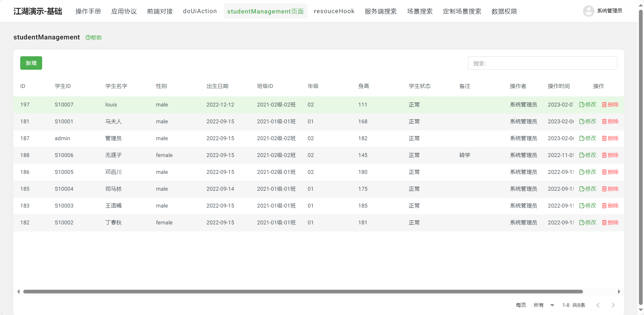Image resolution: width=644 pixels, height=315 pixels.
Task: Select the row for student 邓百川
Action: tap(236, 172)
